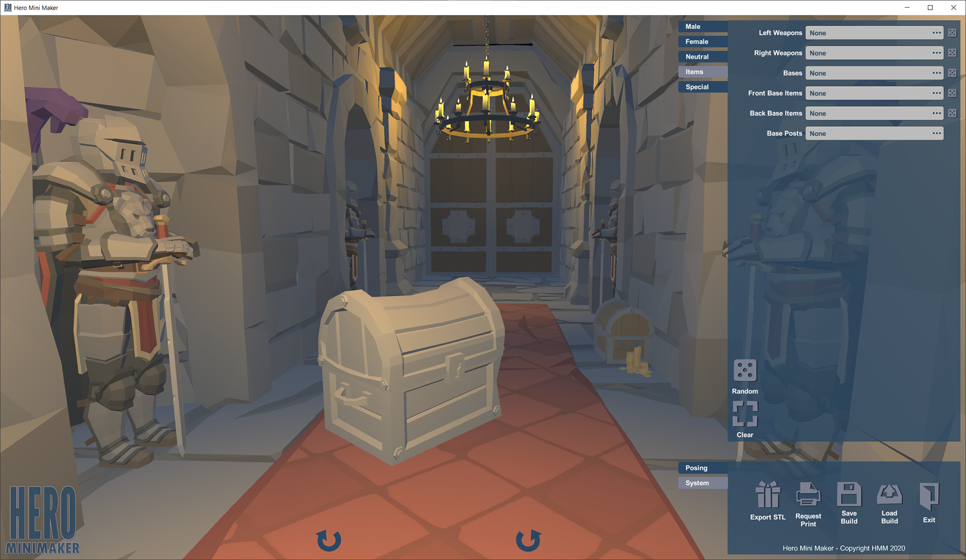
Task: Rotate model with left arrow
Action: pos(329,540)
